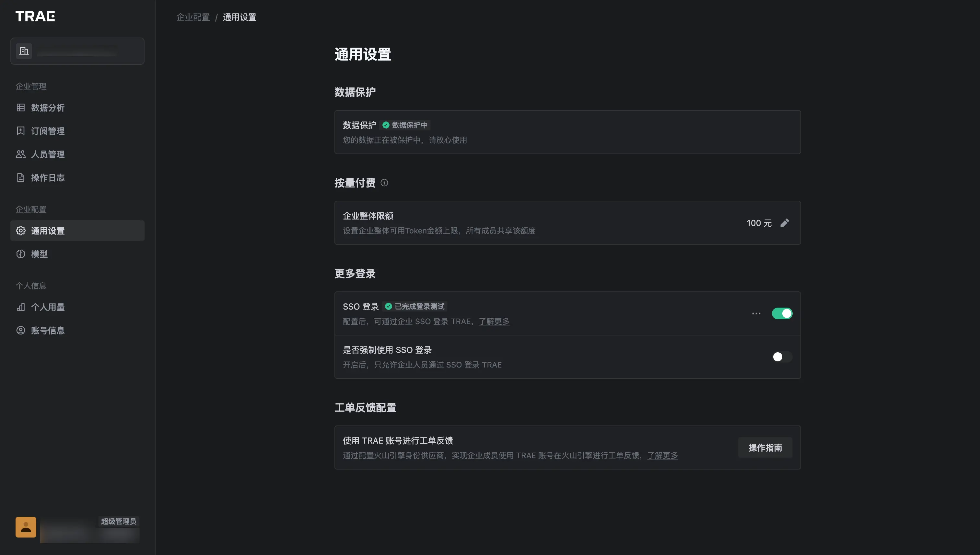The width and height of the screenshot is (980, 555).
Task: Edit 企业整体限额 with the pencil icon
Action: pos(784,223)
